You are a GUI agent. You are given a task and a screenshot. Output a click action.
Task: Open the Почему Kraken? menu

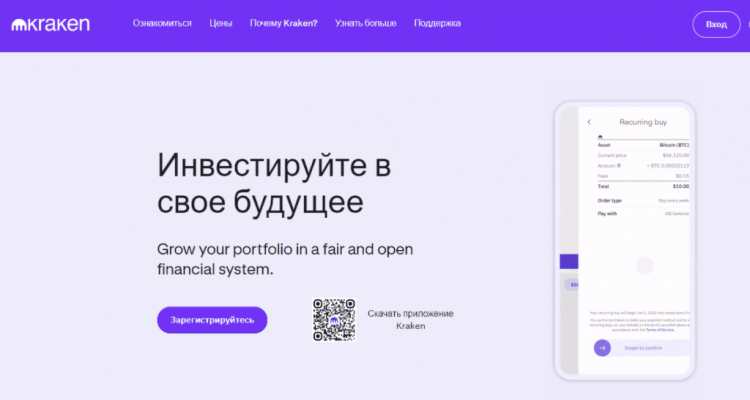tap(284, 23)
